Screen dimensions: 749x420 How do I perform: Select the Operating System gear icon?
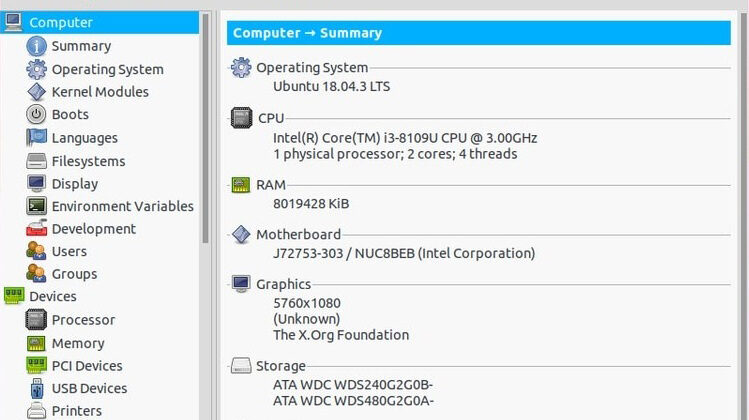tap(36, 69)
